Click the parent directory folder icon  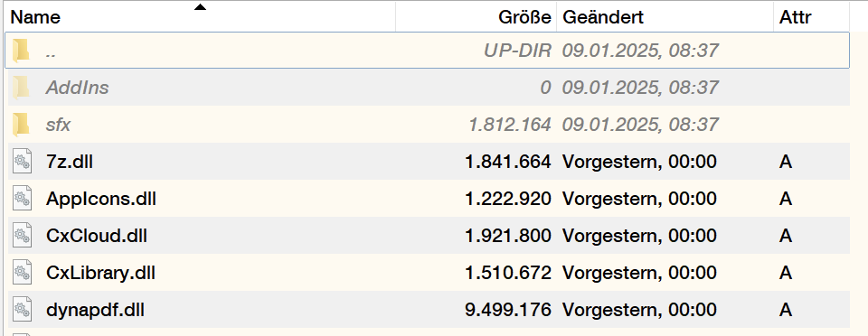click(x=21, y=51)
